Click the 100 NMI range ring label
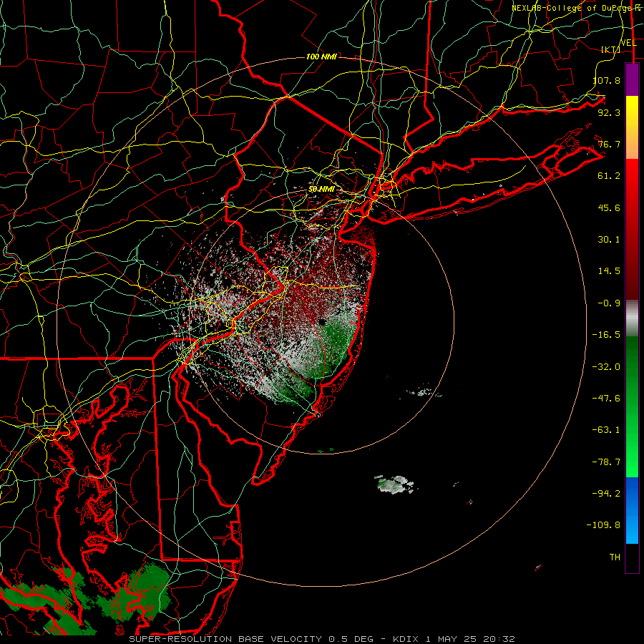The width and height of the screenshot is (644, 644). 321,57
